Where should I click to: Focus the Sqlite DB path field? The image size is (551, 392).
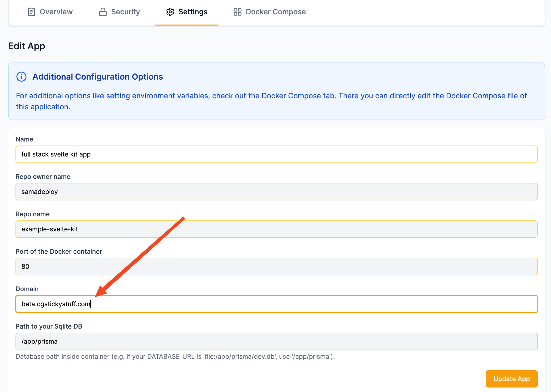pos(276,342)
